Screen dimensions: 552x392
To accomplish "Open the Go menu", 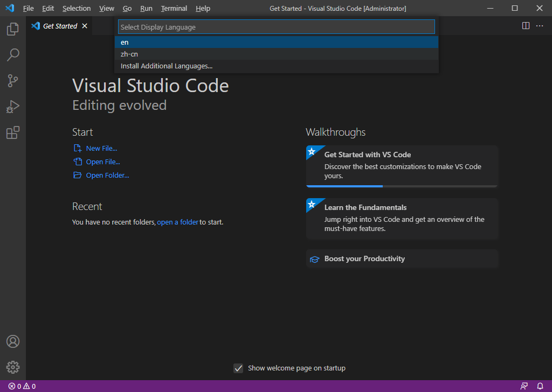I will (x=127, y=8).
